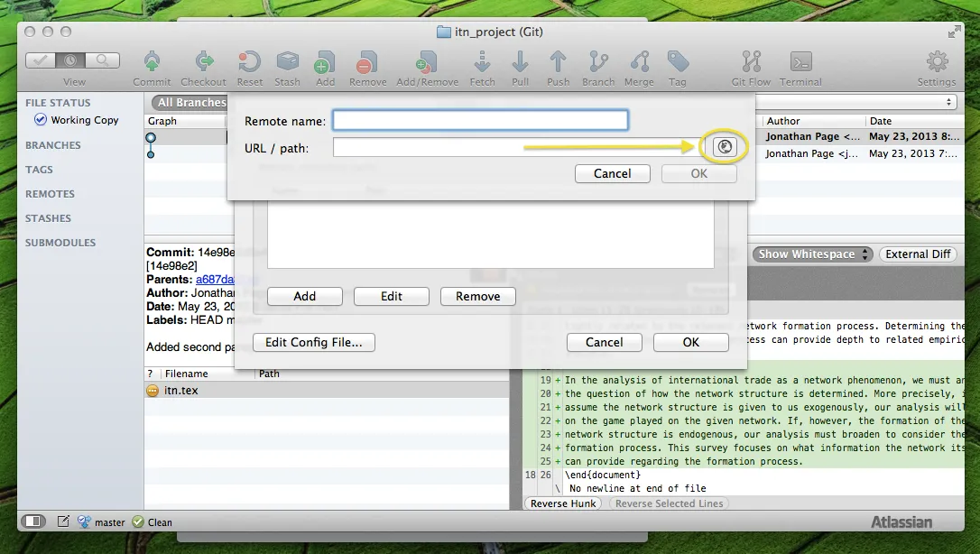Screen dimensions: 980x554
Task: Click the Fetch toolbar icon
Action: coord(482,62)
